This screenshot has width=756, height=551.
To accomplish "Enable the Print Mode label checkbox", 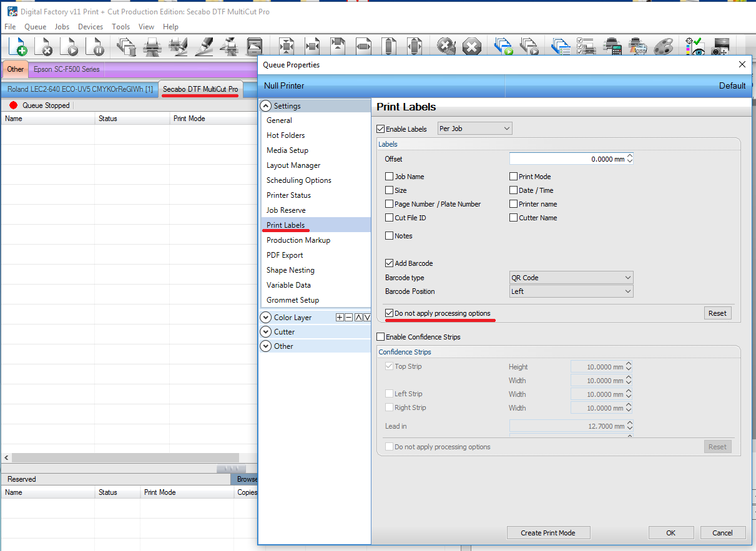I will 514,177.
